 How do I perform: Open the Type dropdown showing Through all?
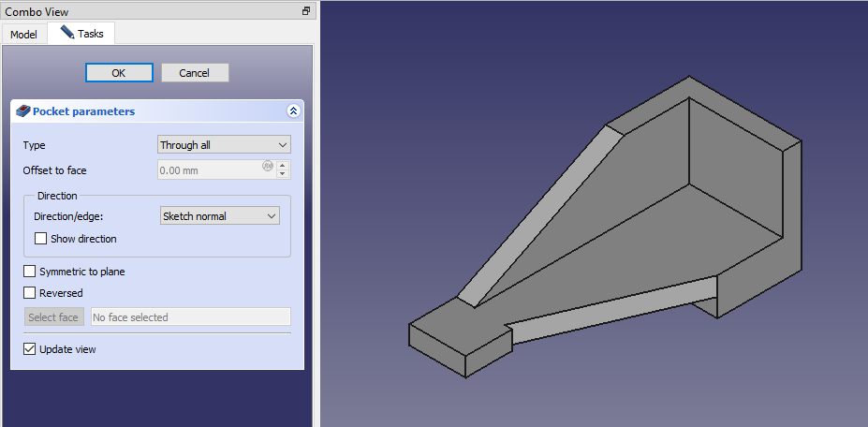224,145
